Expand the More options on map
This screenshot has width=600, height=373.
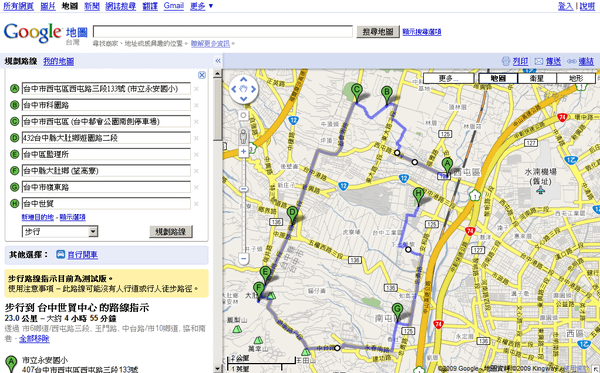click(448, 78)
